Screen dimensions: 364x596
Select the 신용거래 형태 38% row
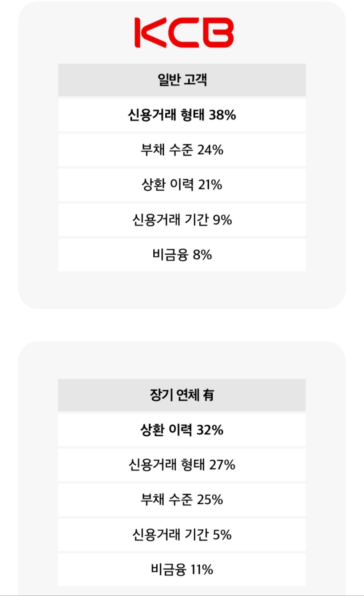[182, 115]
